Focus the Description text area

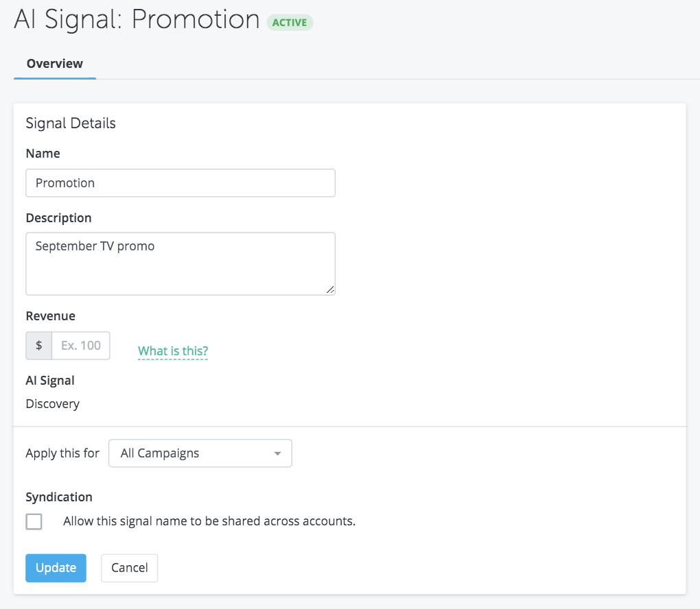click(x=180, y=263)
